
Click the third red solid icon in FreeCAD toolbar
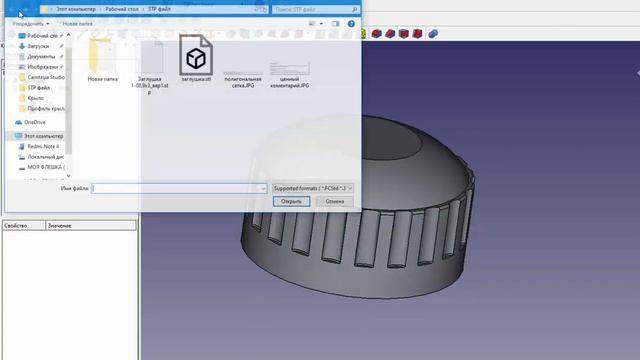(404, 33)
